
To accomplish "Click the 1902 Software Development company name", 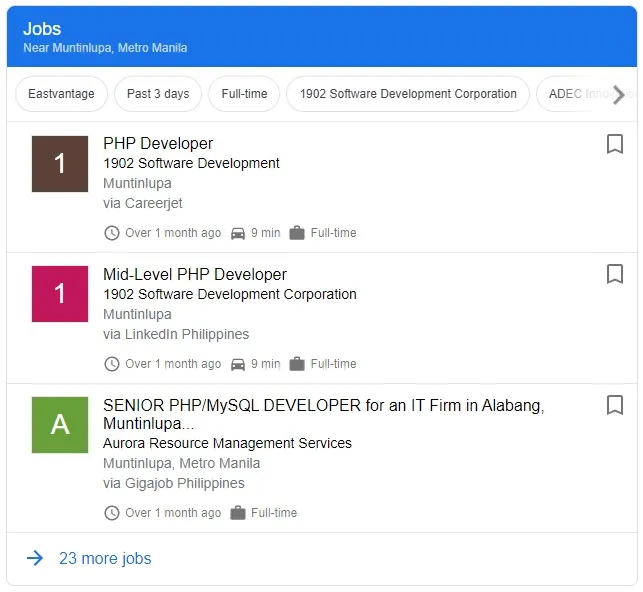I will tap(191, 163).
